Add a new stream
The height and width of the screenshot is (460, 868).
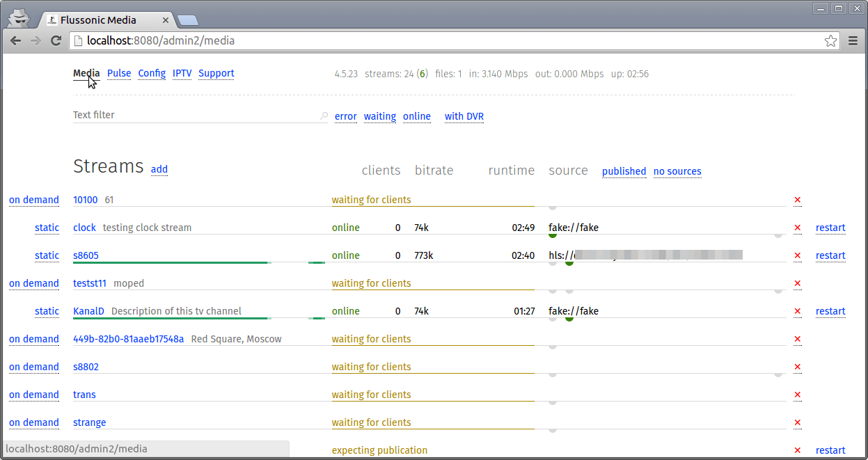(159, 169)
